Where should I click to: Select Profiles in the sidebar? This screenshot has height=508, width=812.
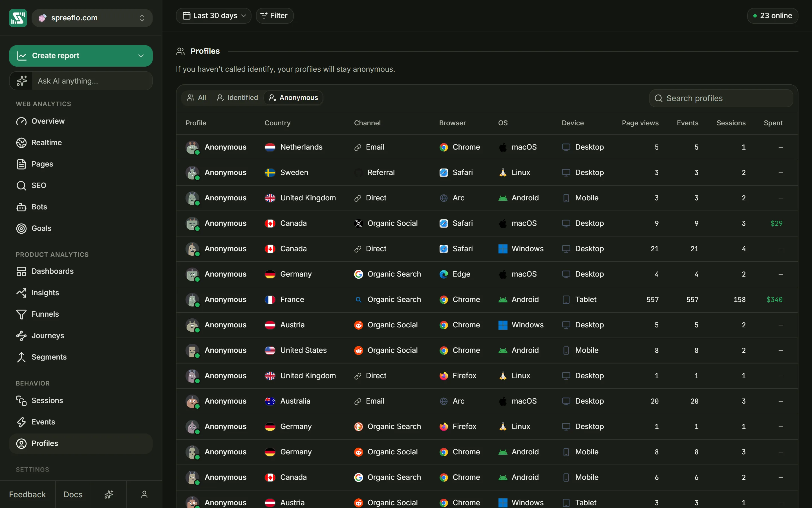pyautogui.click(x=81, y=443)
